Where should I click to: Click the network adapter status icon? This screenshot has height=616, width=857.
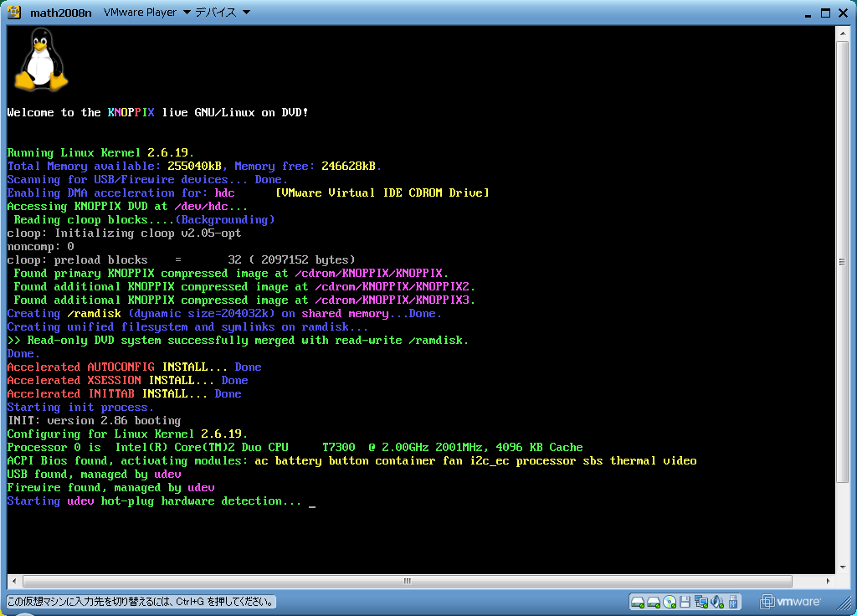click(701, 603)
